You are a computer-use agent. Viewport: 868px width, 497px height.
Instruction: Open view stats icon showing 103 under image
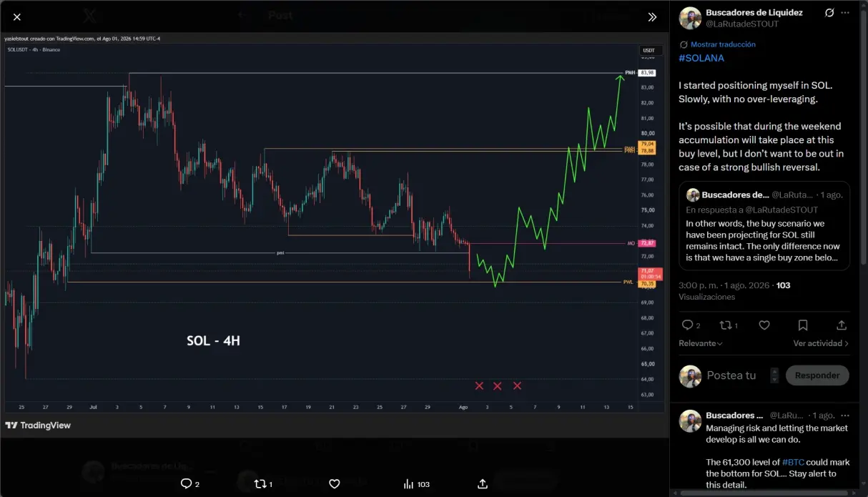(408, 484)
